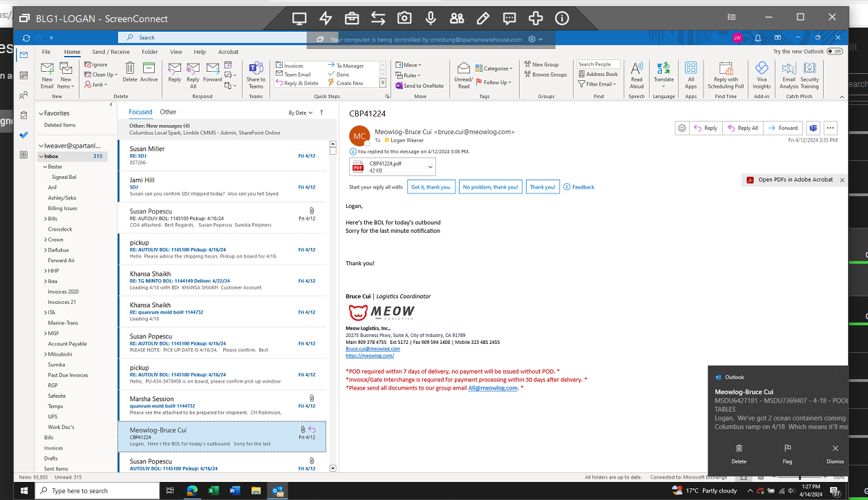Open All Apps in the ribbon
Screen dimensions: 868x500
(691, 75)
